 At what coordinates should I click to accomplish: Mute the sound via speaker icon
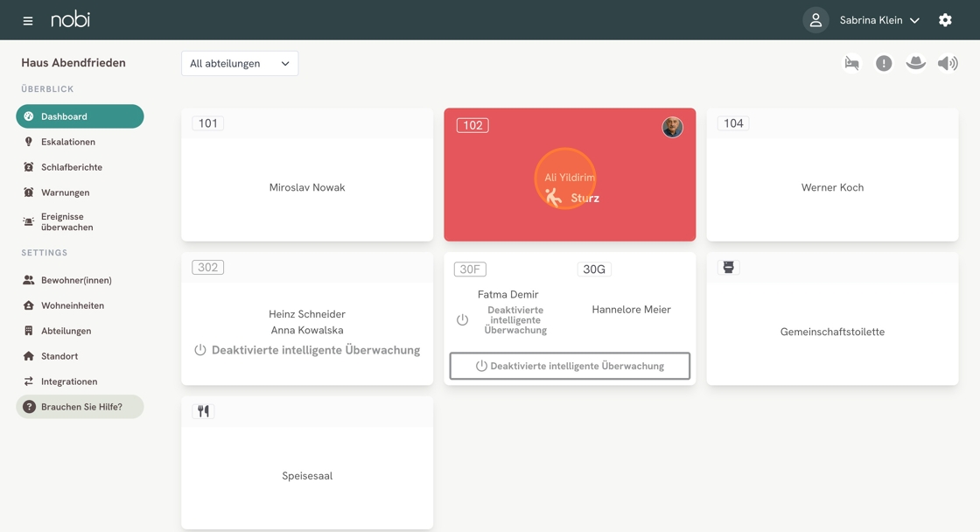pyautogui.click(x=948, y=63)
